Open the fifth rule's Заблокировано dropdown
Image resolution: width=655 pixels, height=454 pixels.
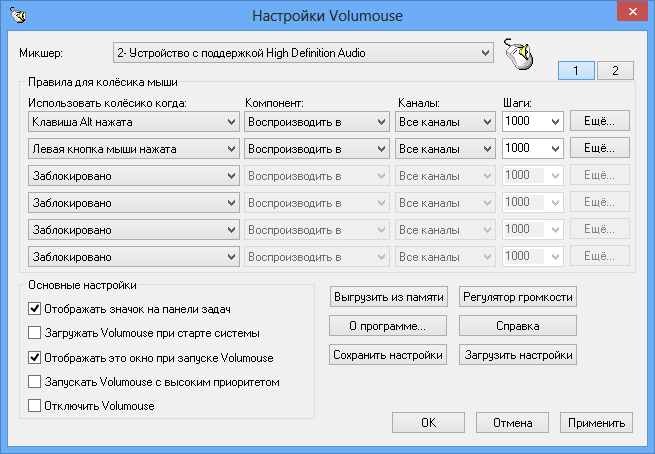click(x=134, y=230)
